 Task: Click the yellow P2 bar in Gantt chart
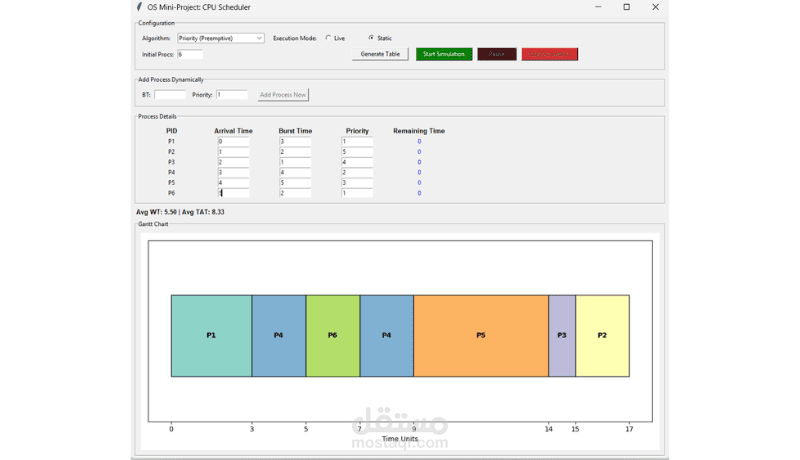603,336
